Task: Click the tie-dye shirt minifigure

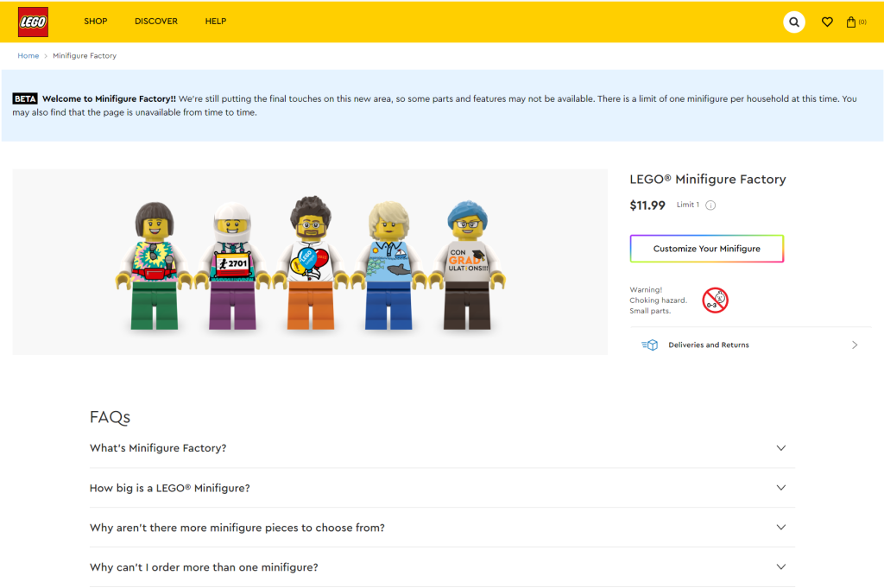Action: tap(154, 265)
